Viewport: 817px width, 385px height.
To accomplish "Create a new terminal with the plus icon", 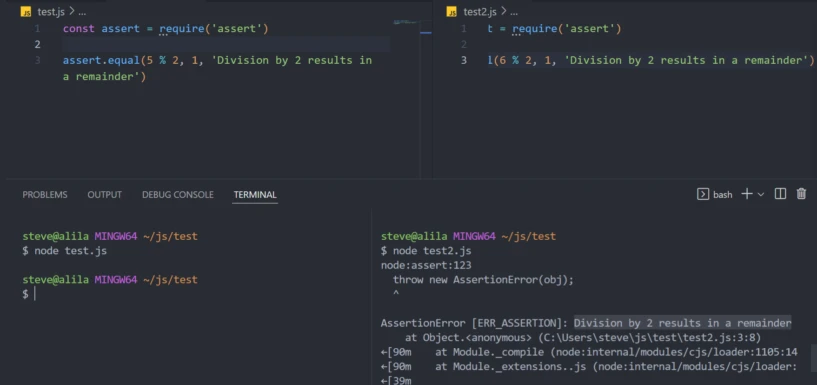I will point(747,194).
